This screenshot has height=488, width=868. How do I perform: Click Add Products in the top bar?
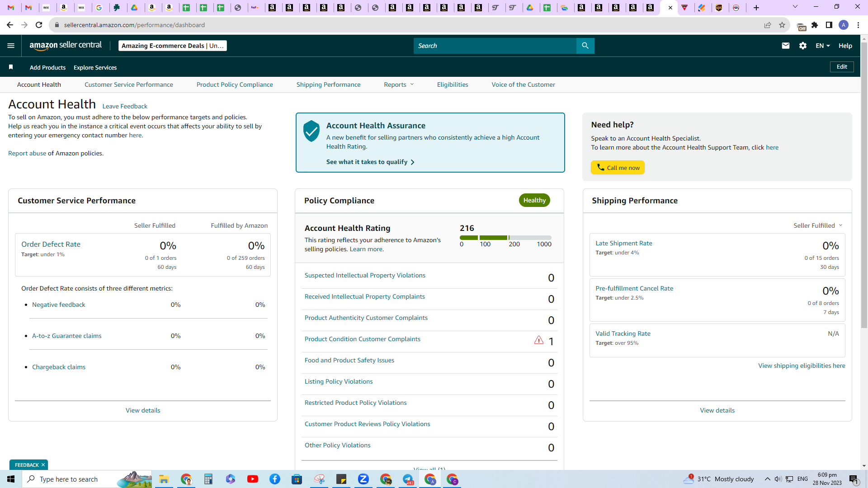click(x=47, y=67)
